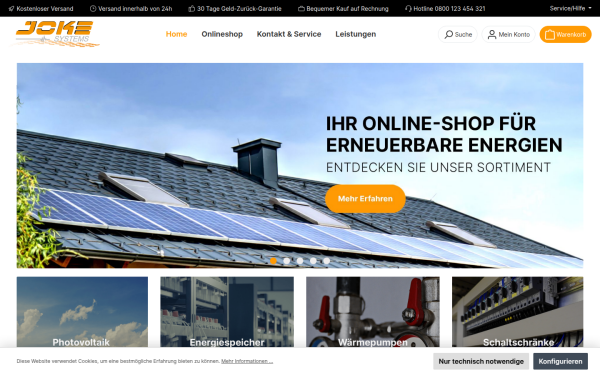Open the Onlineshop menu
This screenshot has height=375, width=600.
[222, 34]
